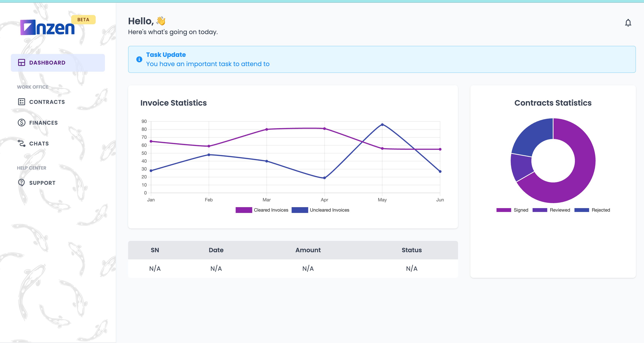
Task: Click the Task Update info icon
Action: tap(139, 59)
